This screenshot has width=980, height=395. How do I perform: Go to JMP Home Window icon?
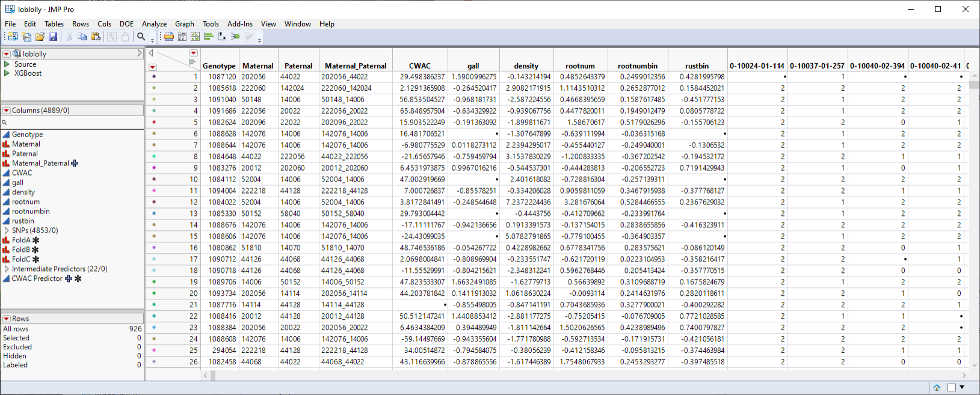point(937,388)
